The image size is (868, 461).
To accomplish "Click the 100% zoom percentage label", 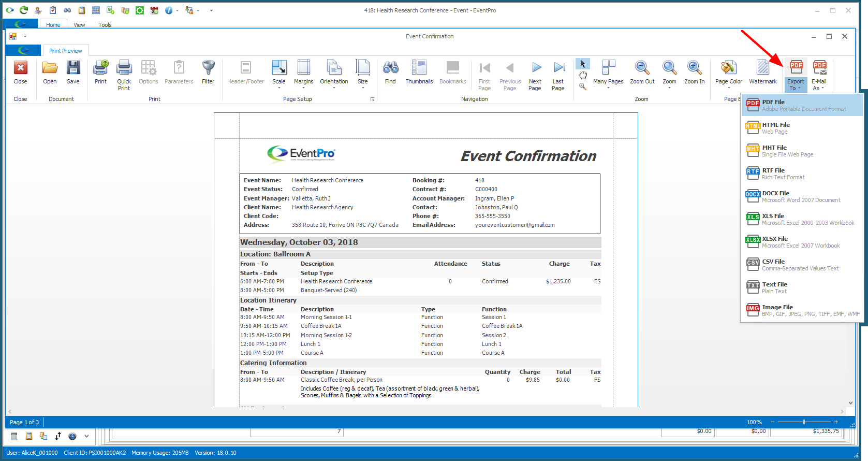I will point(754,422).
